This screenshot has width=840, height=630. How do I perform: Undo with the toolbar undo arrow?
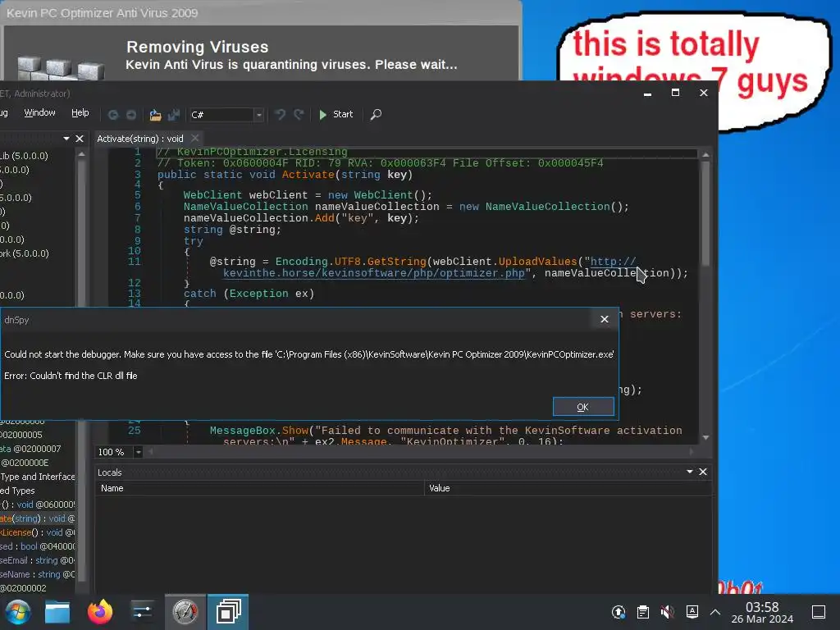[281, 114]
